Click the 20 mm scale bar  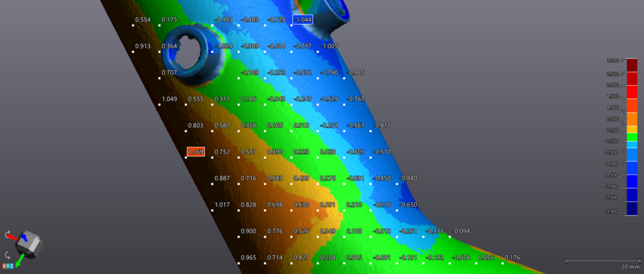tap(603, 260)
